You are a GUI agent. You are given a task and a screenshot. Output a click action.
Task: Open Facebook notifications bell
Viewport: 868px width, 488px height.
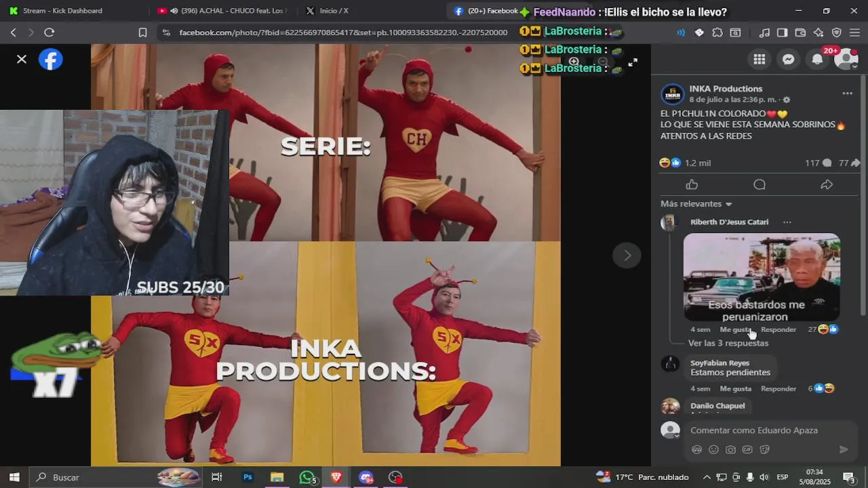tap(818, 60)
